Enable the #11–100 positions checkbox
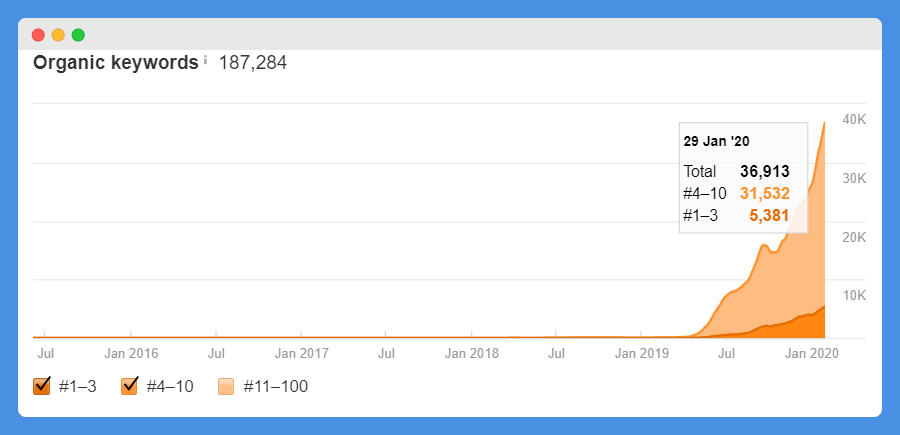 pos(226,387)
